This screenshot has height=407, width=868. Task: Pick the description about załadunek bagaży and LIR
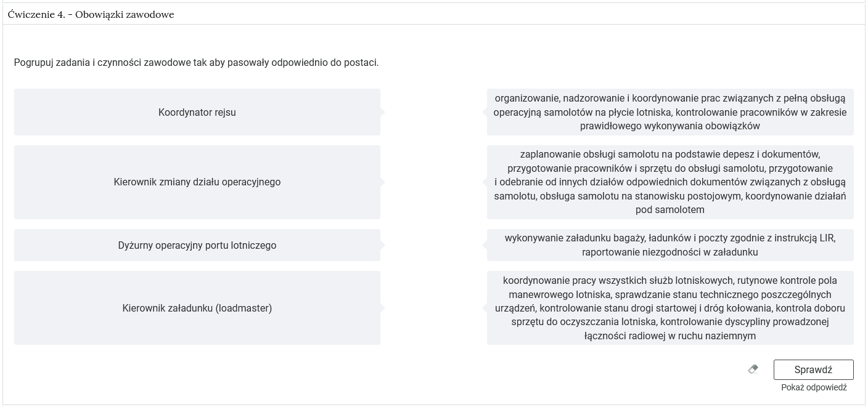point(670,245)
